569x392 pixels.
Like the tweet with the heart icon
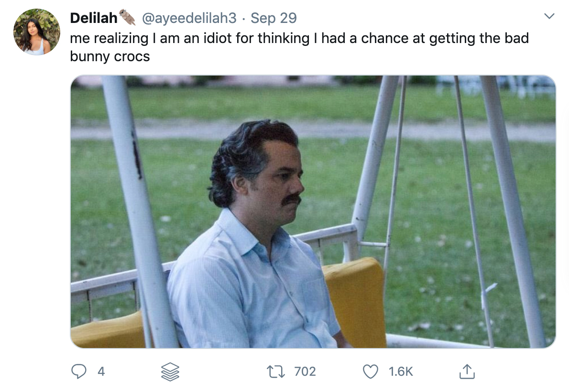(371, 371)
